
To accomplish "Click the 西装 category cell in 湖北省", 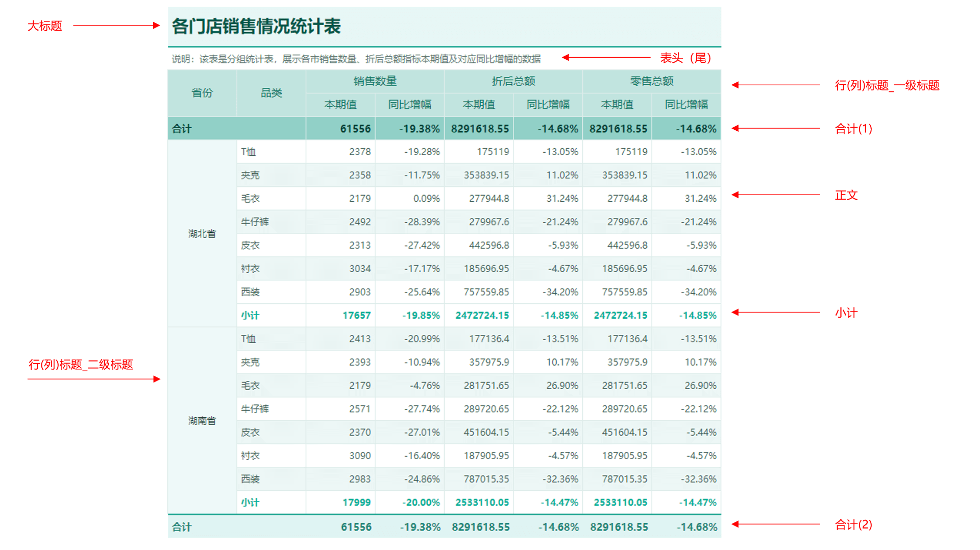I will 271,292.
